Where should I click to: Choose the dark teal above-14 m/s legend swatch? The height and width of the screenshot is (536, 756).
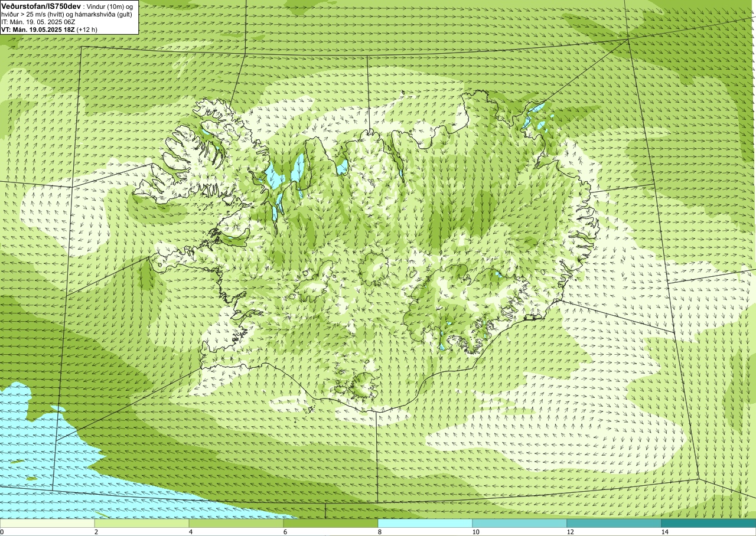[709, 523]
